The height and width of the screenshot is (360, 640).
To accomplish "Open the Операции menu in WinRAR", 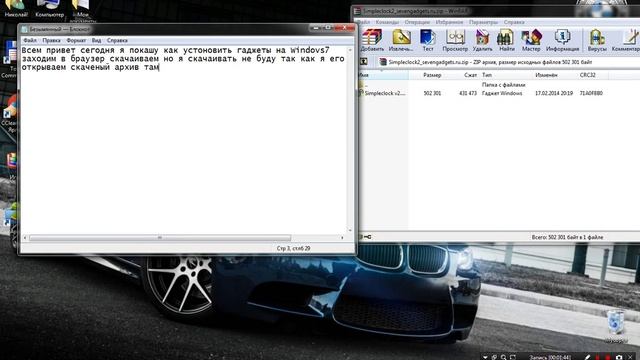I will pos(417,22).
